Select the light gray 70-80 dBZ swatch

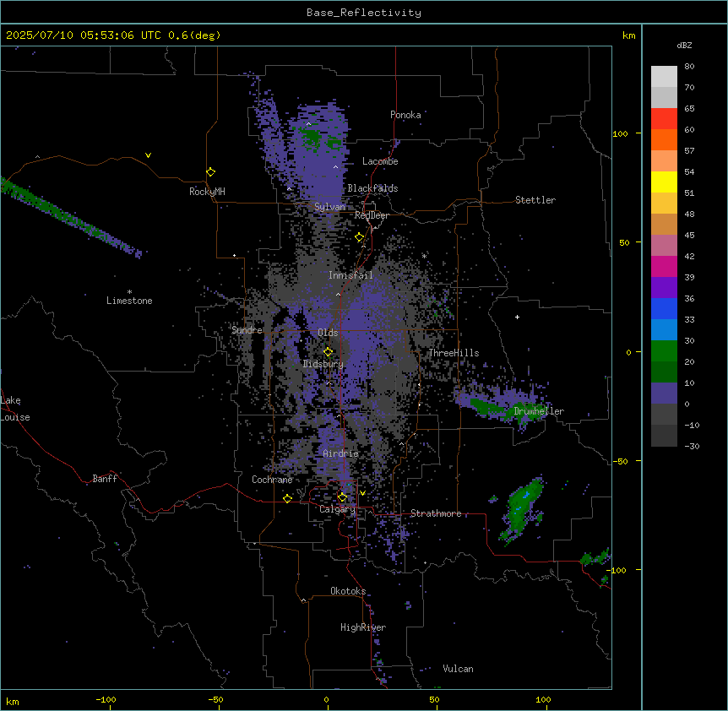click(x=664, y=77)
